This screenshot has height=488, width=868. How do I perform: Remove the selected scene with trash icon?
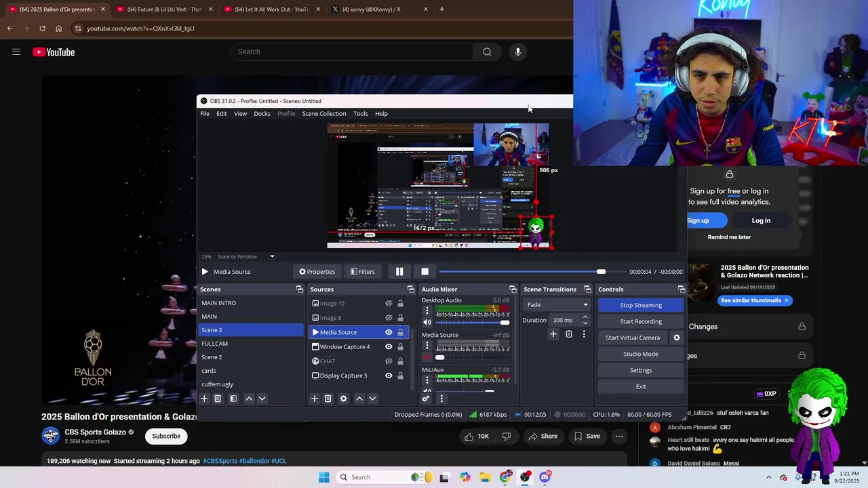(218, 399)
